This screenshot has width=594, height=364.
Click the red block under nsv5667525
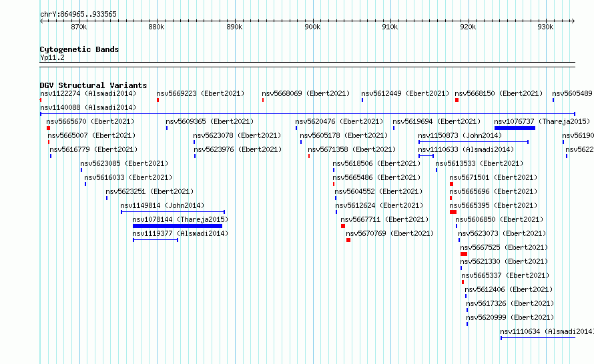click(464, 254)
